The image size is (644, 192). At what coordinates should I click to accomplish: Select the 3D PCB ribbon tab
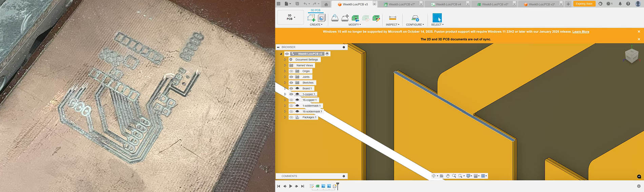[315, 10]
